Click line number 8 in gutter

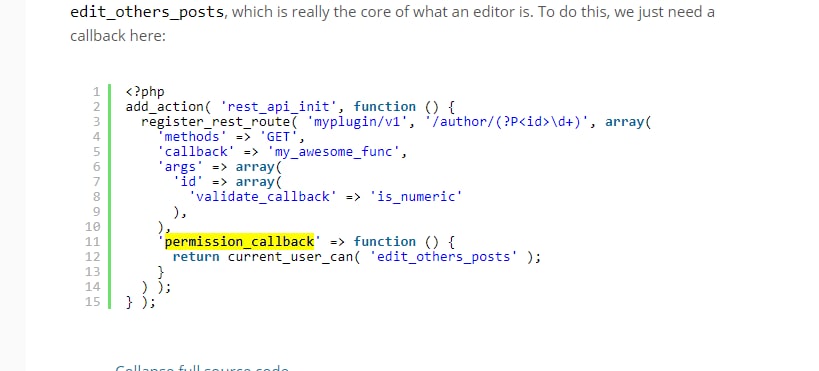point(96,197)
